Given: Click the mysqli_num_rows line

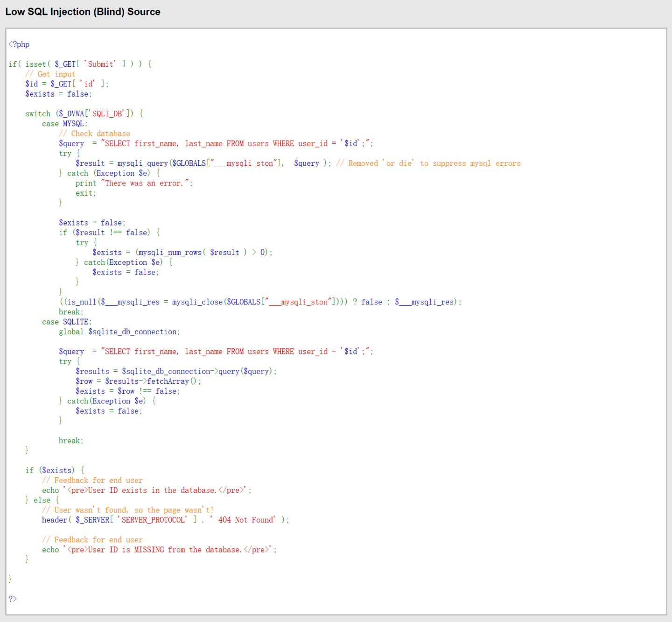Looking at the screenshot, I should tap(182, 253).
